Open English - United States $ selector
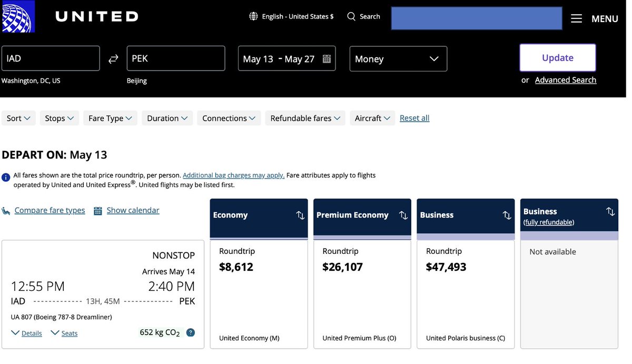Viewport: 632px width, 364px height. [298, 16]
